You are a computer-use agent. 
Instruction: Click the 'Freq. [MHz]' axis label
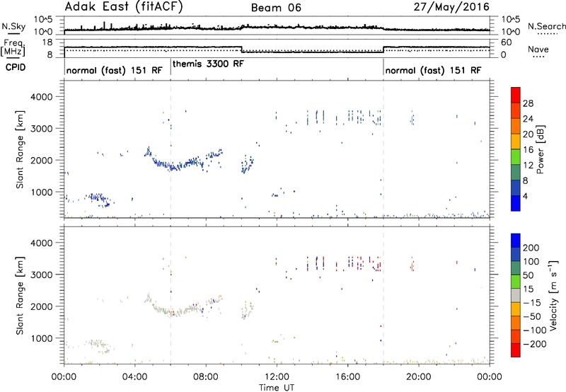tap(13, 48)
